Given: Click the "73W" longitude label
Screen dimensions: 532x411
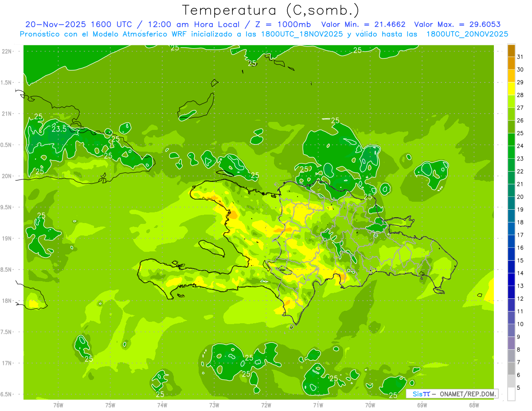Looking at the screenshot, I should (x=214, y=405).
